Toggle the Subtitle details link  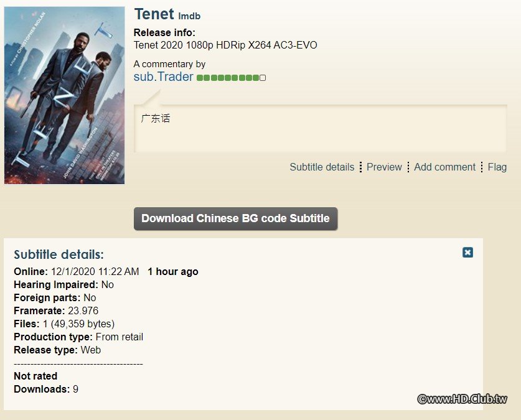click(x=322, y=167)
